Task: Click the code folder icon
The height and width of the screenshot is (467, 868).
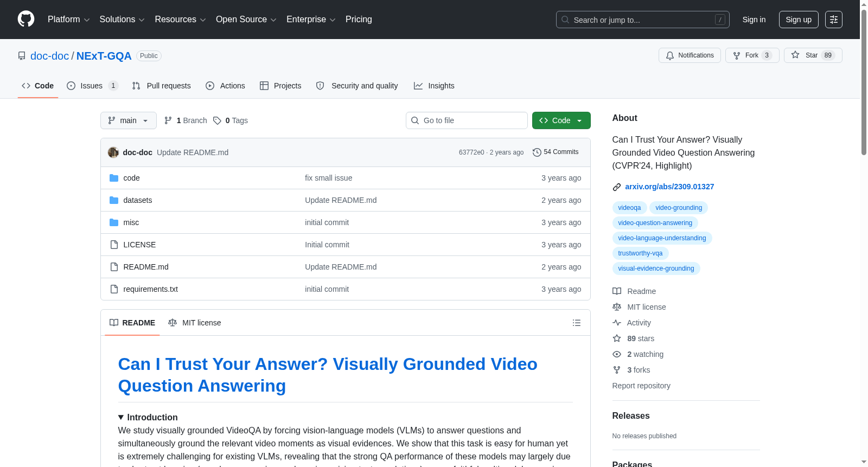Action: (114, 178)
